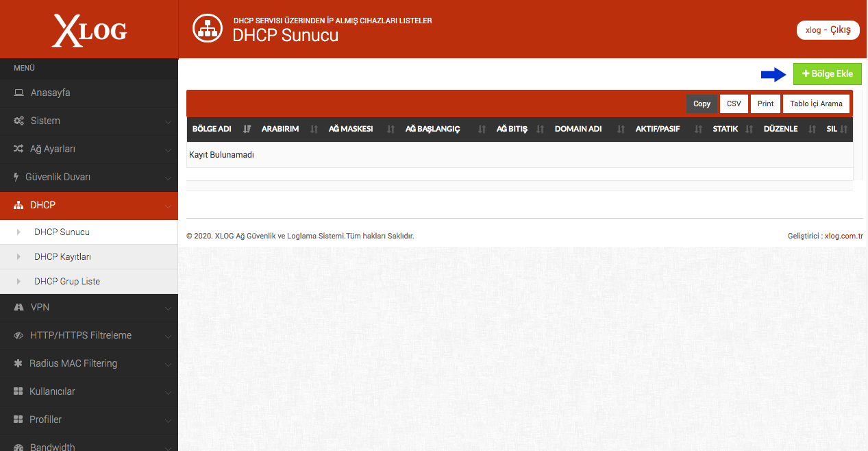Screen dimensions: 868x451
Task: Print the table with Print button
Action: (765, 103)
